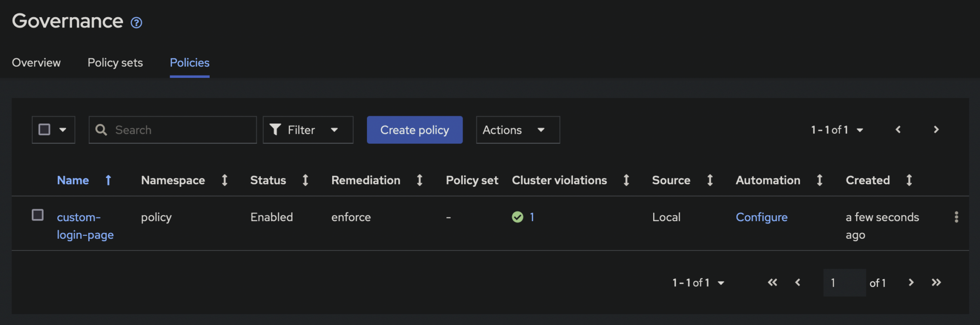Expand the bulk select dropdown caret
Image resolution: width=980 pixels, height=325 pixels.
[63, 130]
